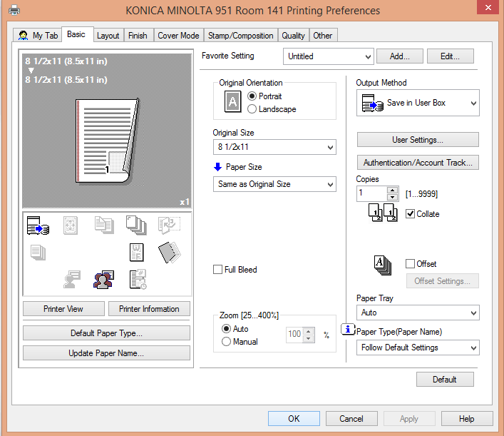Click the My Tab user avatar icon
The image size is (504, 436).
tap(23, 36)
